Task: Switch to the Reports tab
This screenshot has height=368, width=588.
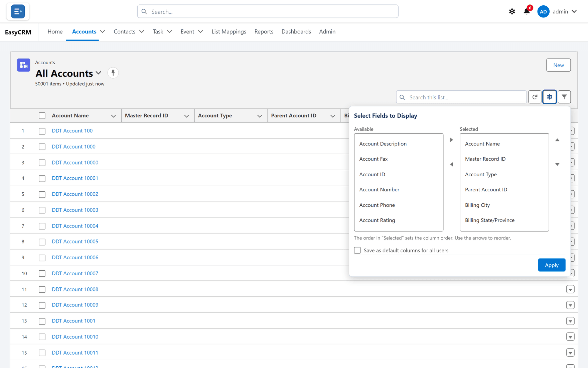Action: [x=264, y=31]
